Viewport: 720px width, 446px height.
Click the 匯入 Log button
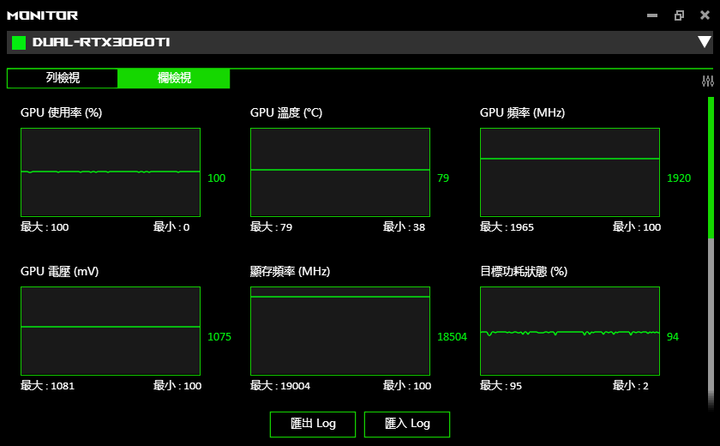click(407, 424)
